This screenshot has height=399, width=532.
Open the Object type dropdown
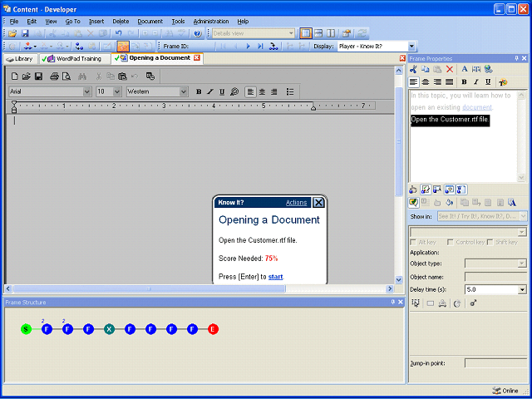coord(522,264)
